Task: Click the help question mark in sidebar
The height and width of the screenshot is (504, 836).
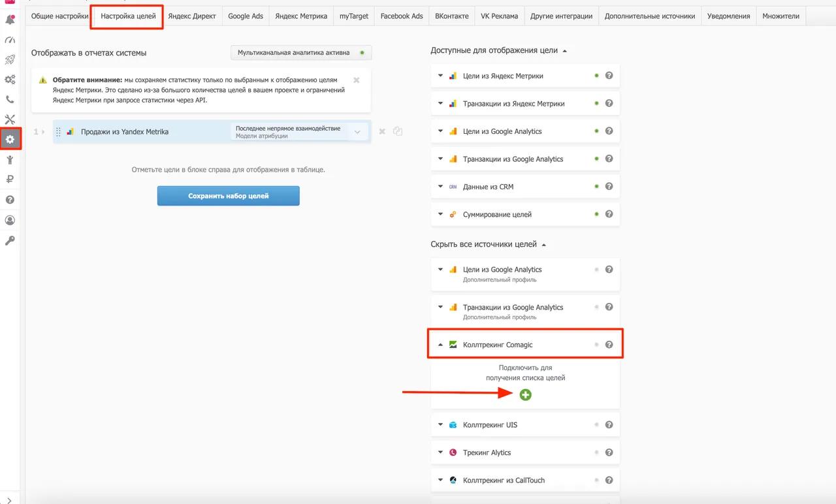Action: pyautogui.click(x=10, y=200)
